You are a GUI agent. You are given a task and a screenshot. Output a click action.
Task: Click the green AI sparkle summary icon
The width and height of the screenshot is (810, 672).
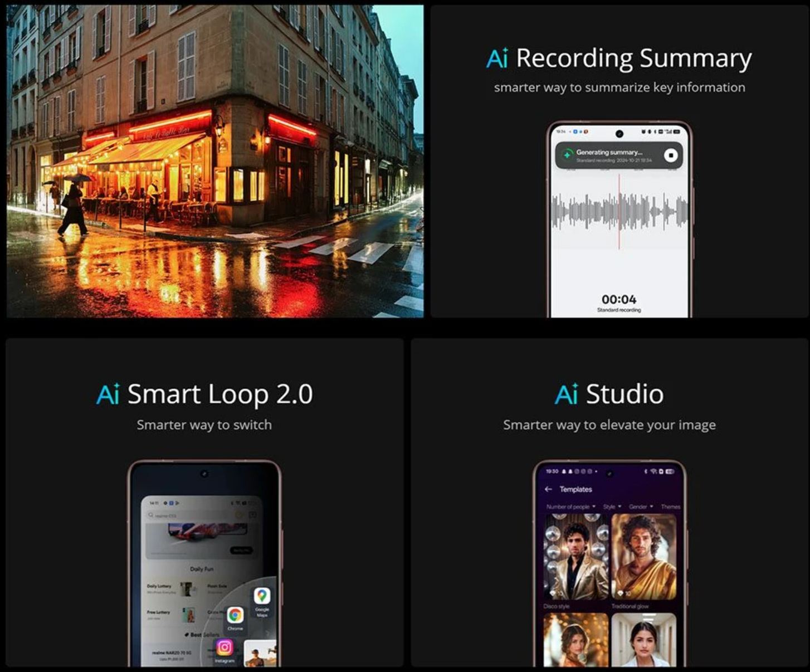567,155
